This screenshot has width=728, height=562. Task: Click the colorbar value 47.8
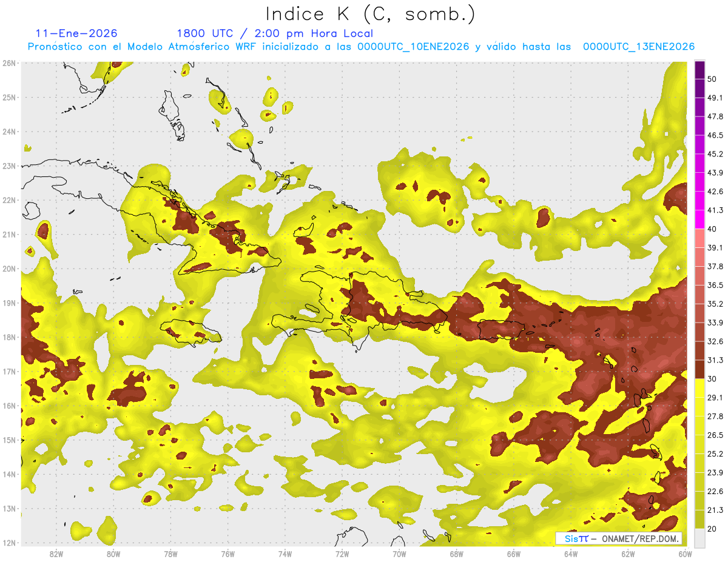tap(715, 116)
